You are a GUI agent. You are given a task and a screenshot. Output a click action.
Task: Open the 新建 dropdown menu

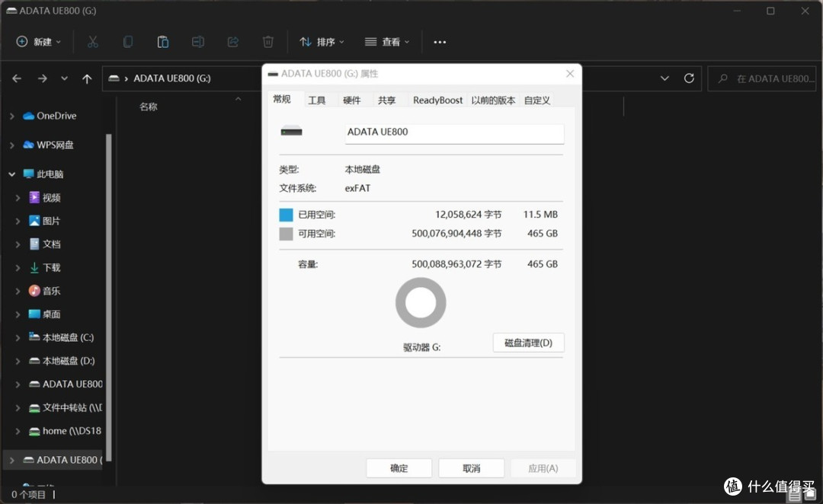(38, 42)
